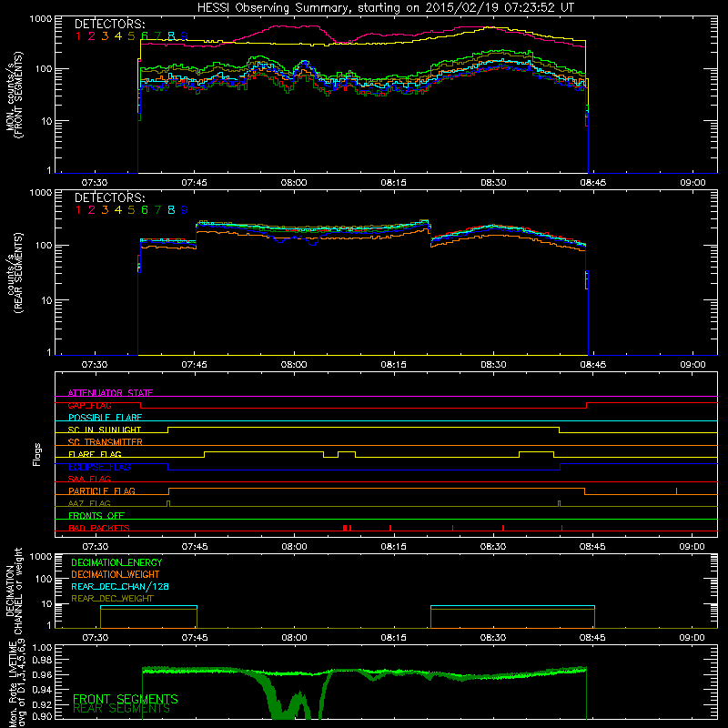Image resolution: width=728 pixels, height=728 pixels.
Task: Click the 07:30 tick under the rear segments plot
Action: 95,365
